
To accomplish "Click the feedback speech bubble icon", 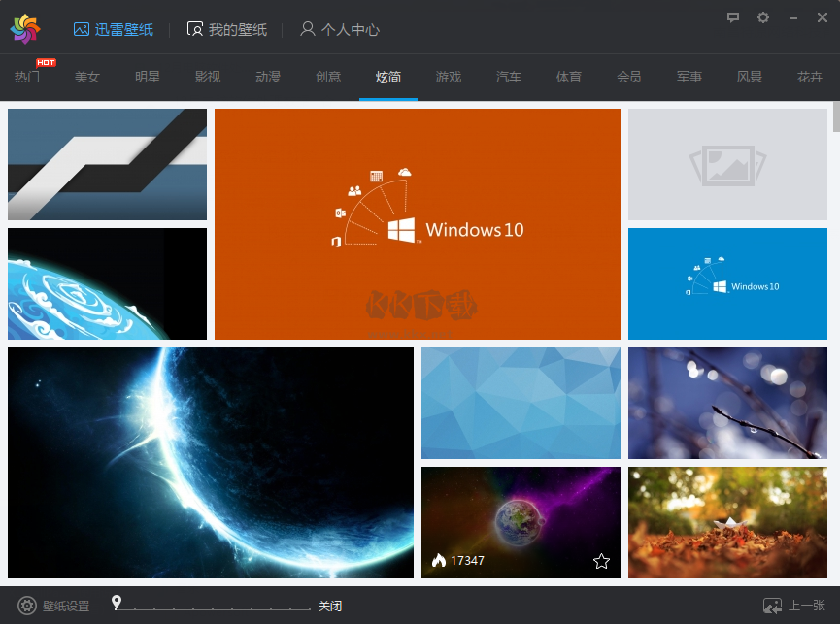I will tap(733, 17).
